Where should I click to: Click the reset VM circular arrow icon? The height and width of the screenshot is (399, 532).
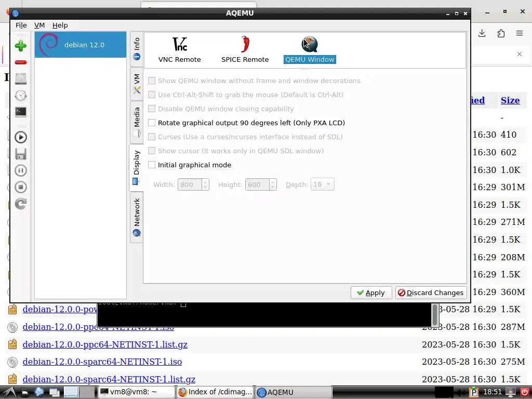click(x=21, y=204)
